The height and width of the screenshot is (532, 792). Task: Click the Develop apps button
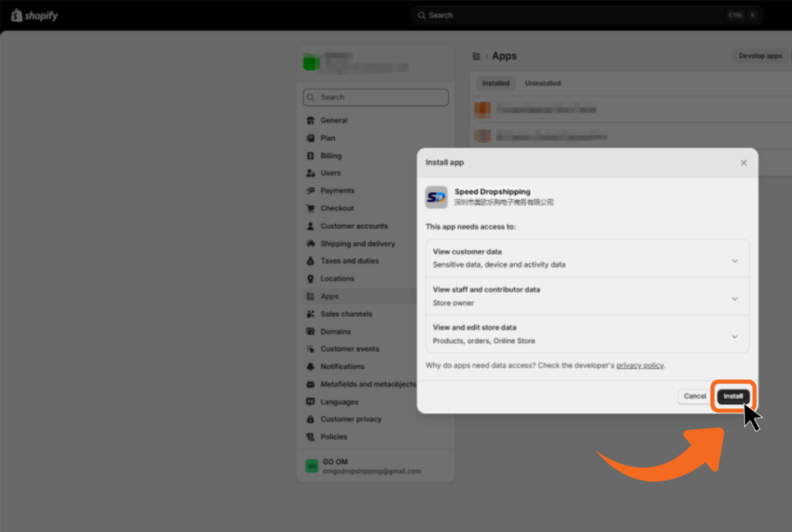tap(760, 56)
